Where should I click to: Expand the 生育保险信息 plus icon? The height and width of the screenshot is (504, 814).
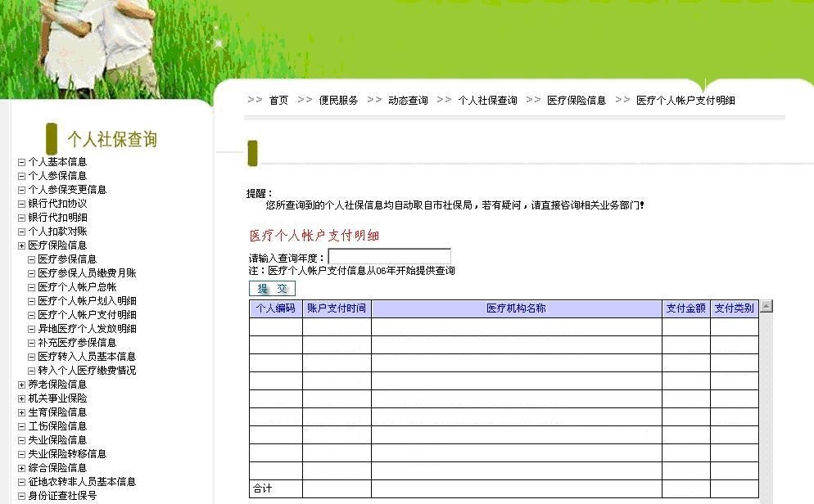(21, 412)
